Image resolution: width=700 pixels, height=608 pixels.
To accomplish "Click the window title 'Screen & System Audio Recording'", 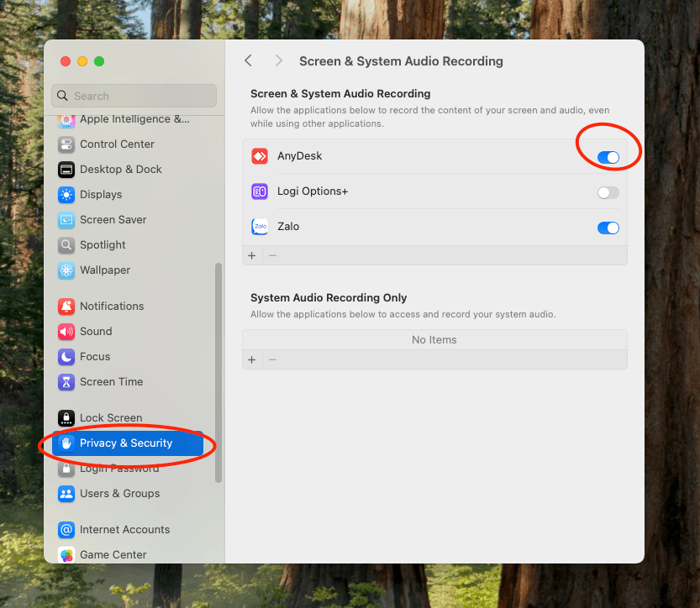I will coord(401,61).
